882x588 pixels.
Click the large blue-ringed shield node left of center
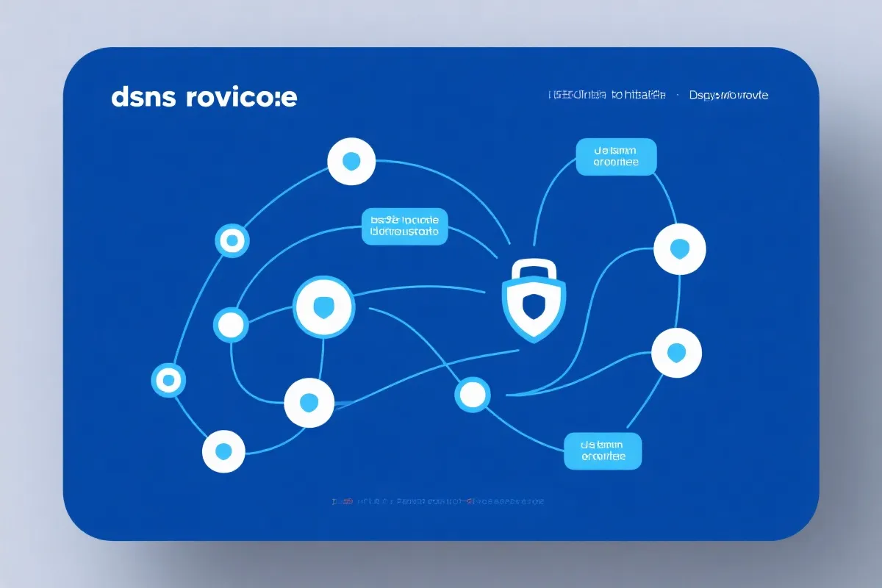(323, 306)
